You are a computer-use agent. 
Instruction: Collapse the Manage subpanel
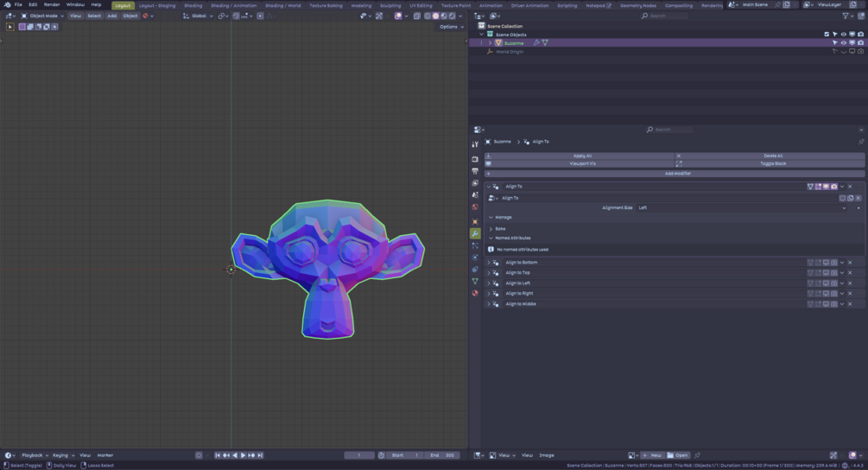(491, 218)
